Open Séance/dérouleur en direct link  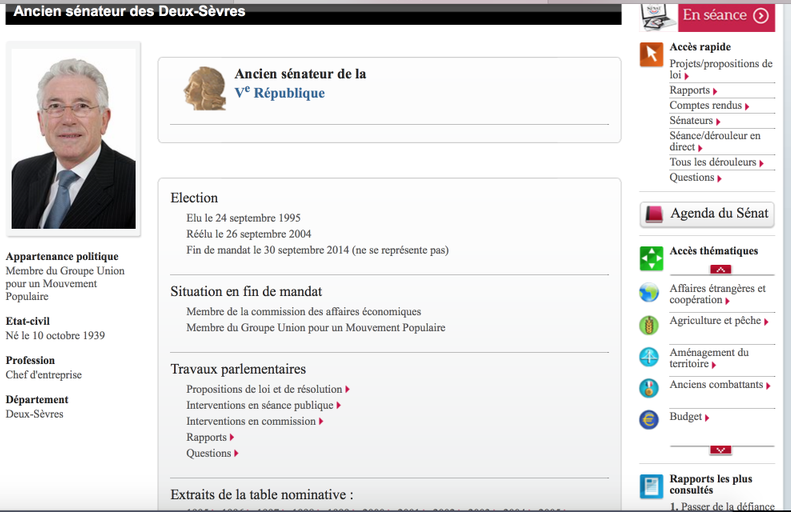click(715, 141)
